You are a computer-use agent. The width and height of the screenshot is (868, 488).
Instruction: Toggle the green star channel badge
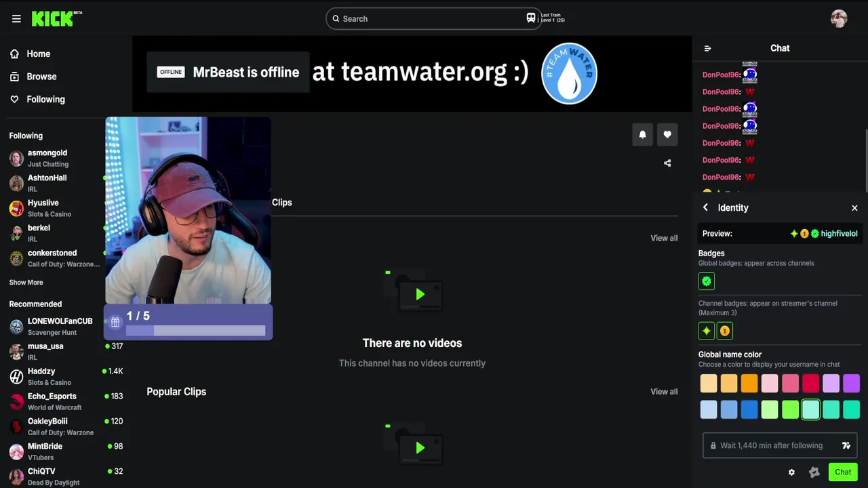(x=707, y=331)
